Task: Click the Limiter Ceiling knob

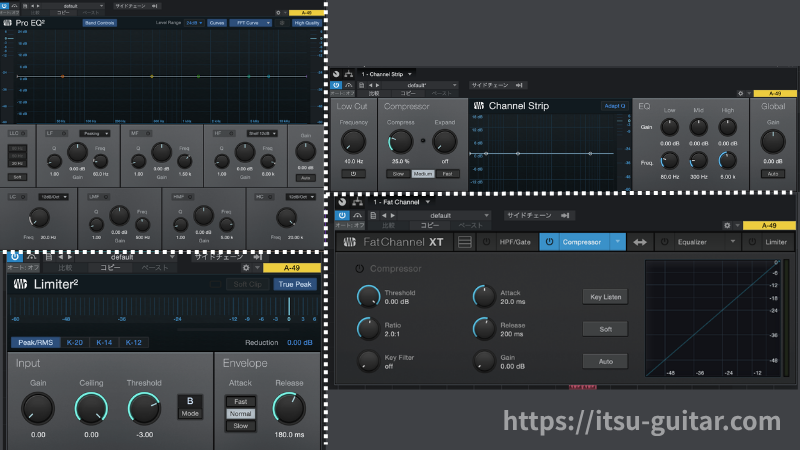Action: point(91,408)
